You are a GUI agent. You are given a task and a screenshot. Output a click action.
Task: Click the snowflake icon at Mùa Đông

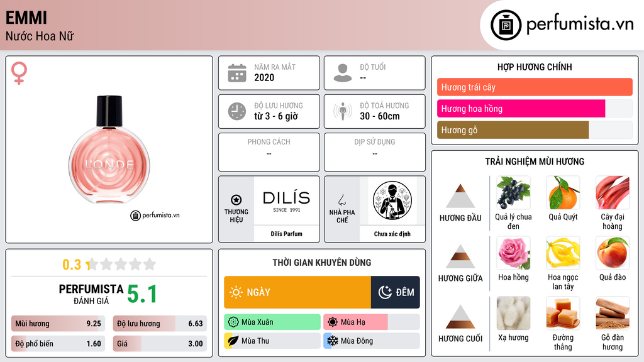pos(333,341)
